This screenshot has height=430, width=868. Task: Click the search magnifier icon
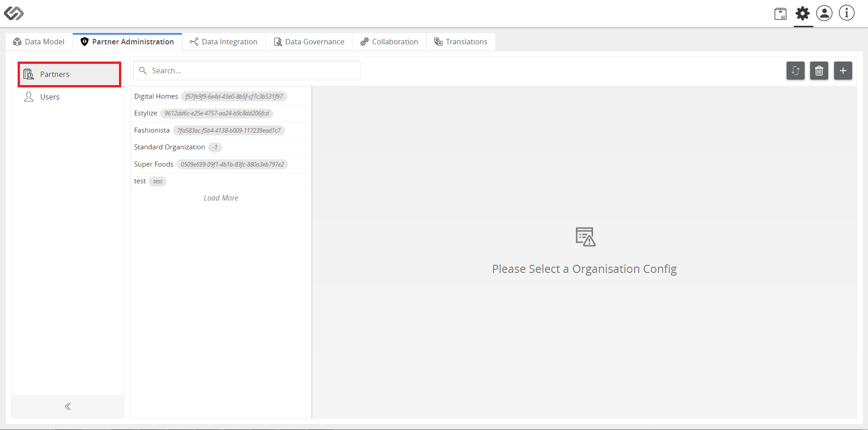click(143, 71)
